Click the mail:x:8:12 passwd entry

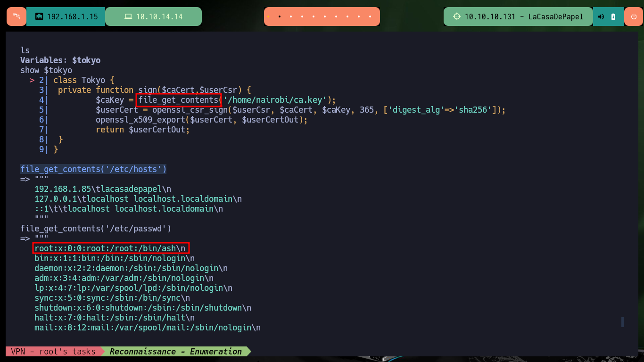point(148,328)
